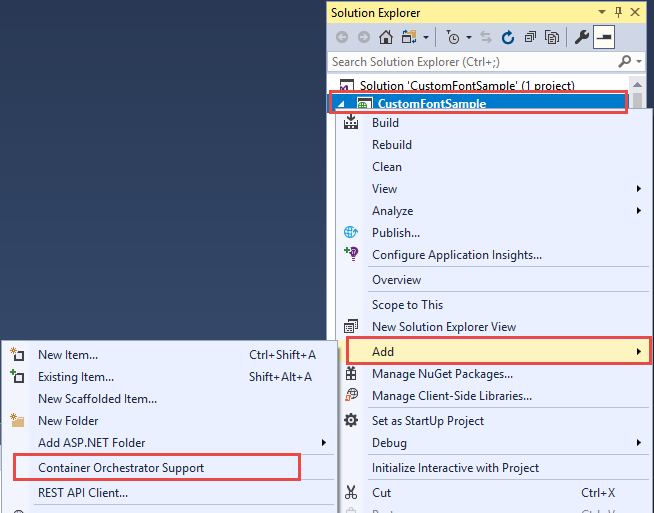Open the Add submenu
The width and height of the screenshot is (654, 513).
tap(499, 352)
